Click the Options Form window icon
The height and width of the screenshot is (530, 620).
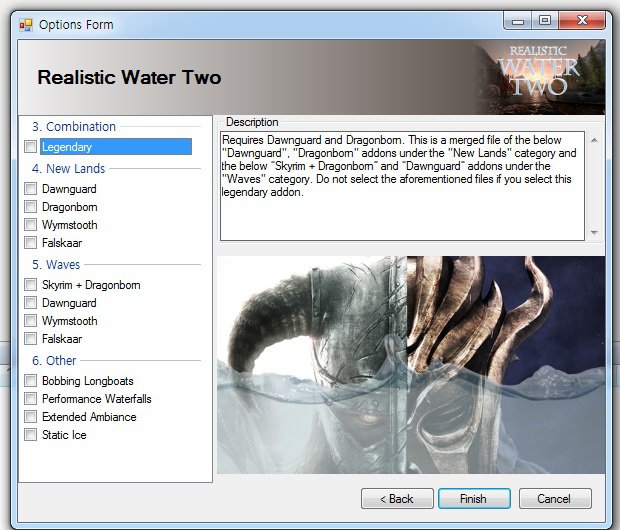pos(25,24)
